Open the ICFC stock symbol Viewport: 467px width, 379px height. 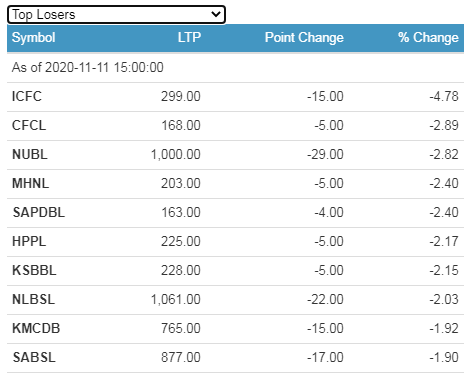(27, 97)
